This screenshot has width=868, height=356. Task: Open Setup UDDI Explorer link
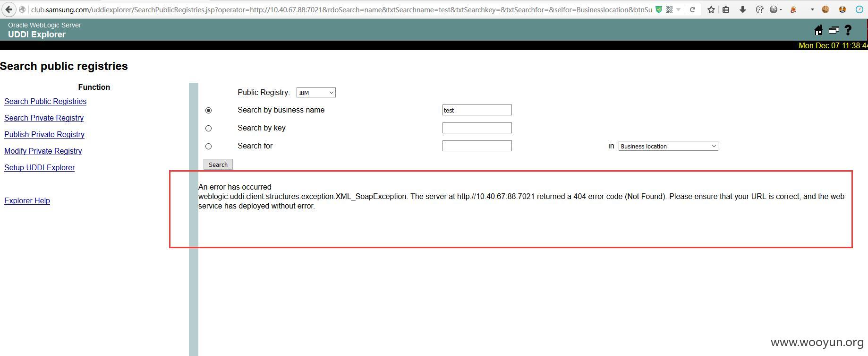click(40, 168)
